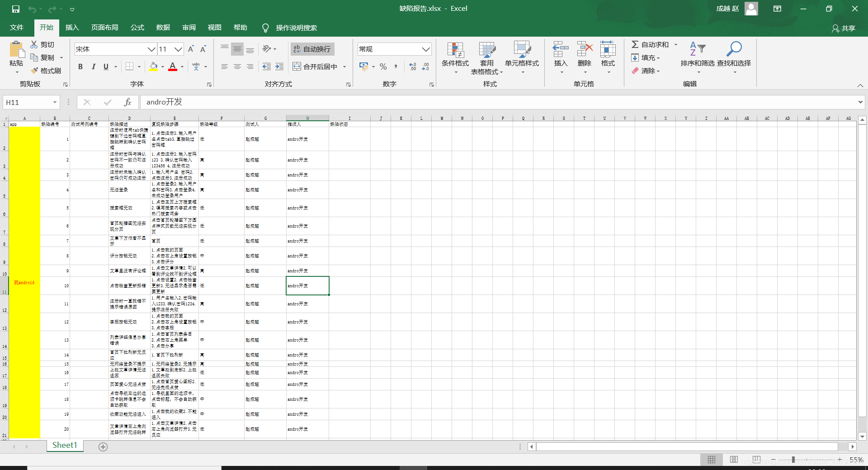Save the workbook with the floppy icon

click(16, 9)
